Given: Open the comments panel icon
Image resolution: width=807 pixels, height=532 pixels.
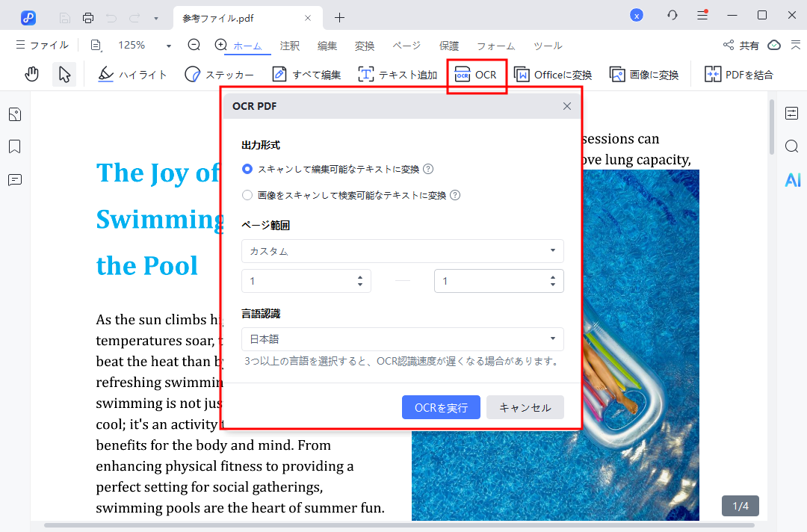Looking at the screenshot, I should (x=15, y=179).
